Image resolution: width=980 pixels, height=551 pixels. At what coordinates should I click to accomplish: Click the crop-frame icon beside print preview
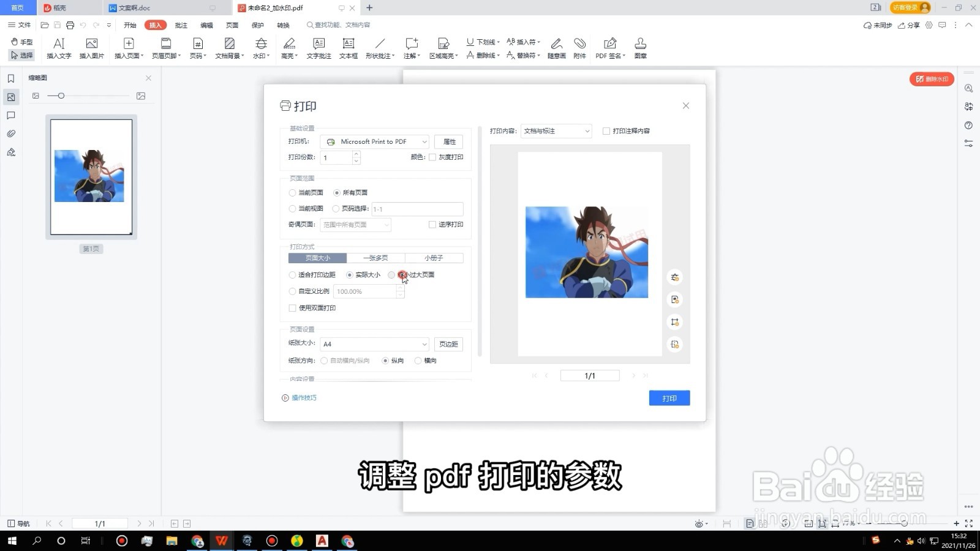(x=675, y=322)
